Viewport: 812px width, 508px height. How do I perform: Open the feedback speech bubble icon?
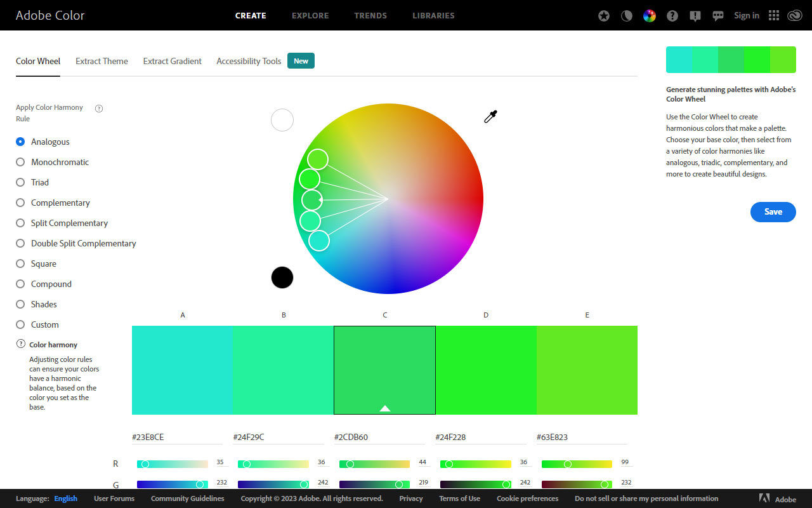coord(717,15)
